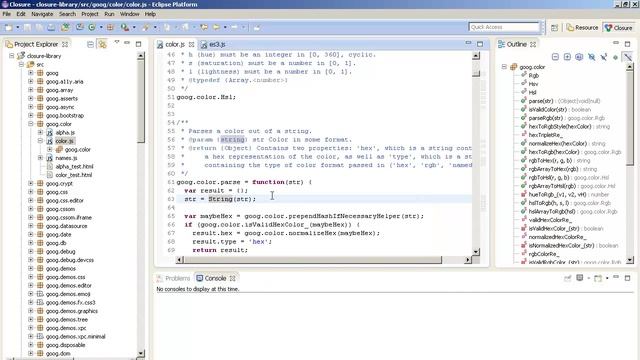Close the Console view via its X
The image size is (640, 360).
click(232, 278)
